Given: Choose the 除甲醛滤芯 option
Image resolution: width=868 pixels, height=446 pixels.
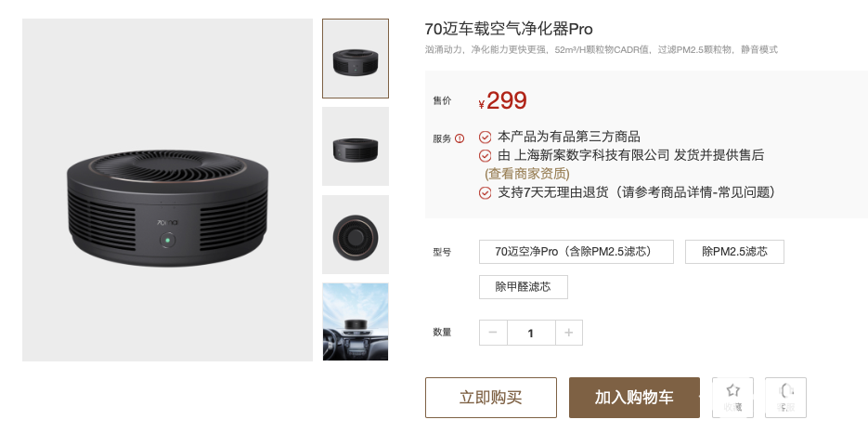Looking at the screenshot, I should coord(524,287).
